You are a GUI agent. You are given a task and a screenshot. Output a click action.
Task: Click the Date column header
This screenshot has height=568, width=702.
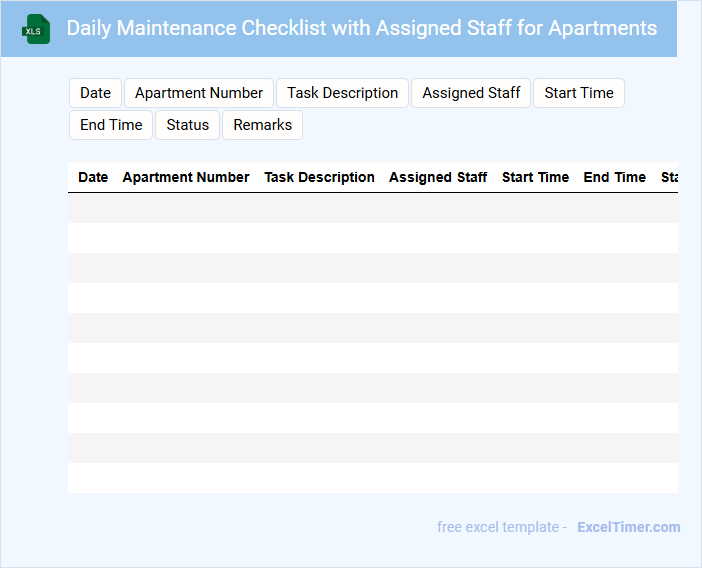[93, 177]
